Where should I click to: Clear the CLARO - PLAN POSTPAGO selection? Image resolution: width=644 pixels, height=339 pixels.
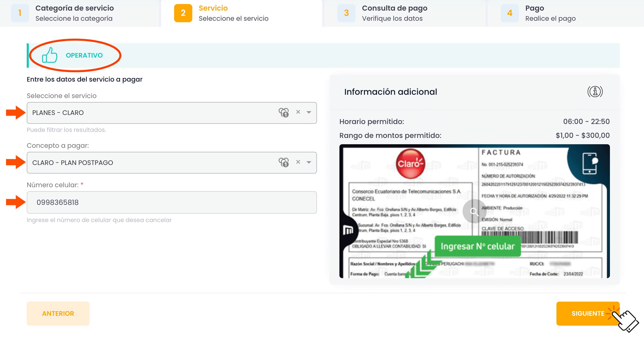coord(298,162)
